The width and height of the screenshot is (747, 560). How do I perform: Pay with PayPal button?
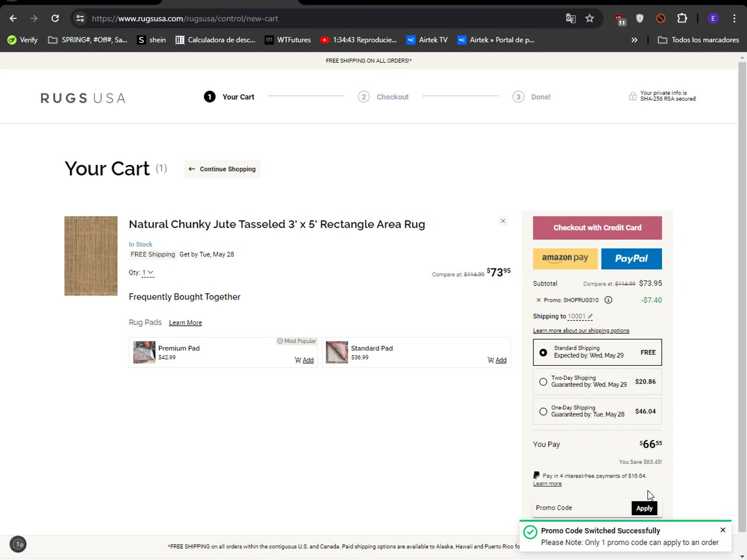631,259
